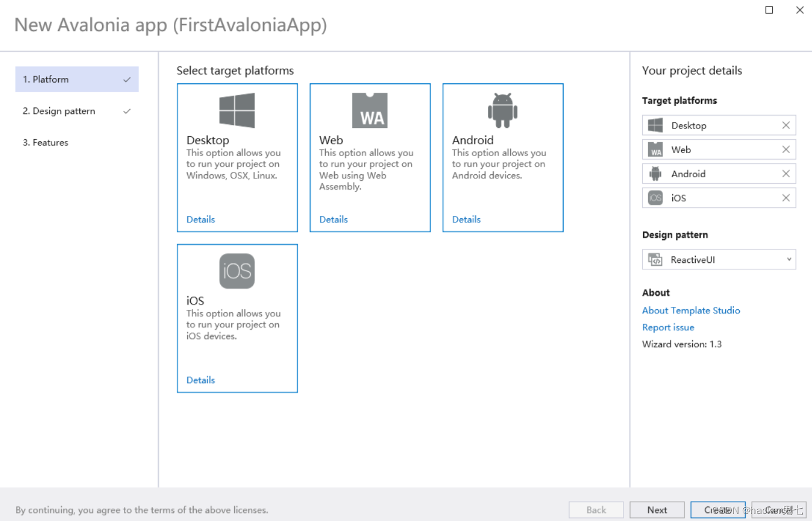
Task: Click the 'Wizard version: 1.3' text
Action: 682,344
